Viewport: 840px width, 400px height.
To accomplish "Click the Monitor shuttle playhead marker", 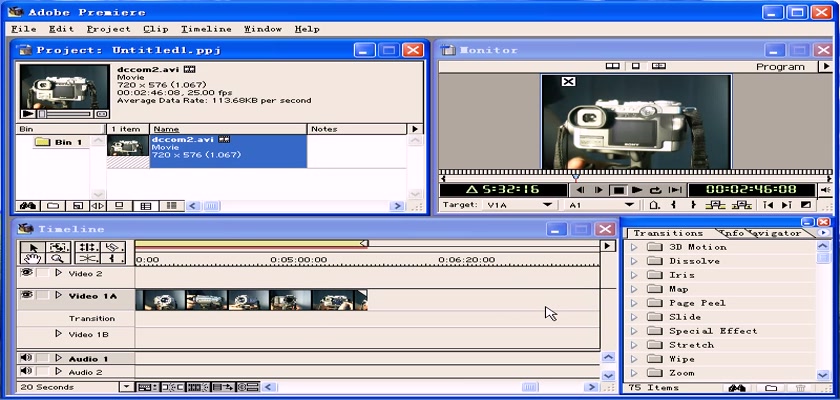I will (x=575, y=176).
